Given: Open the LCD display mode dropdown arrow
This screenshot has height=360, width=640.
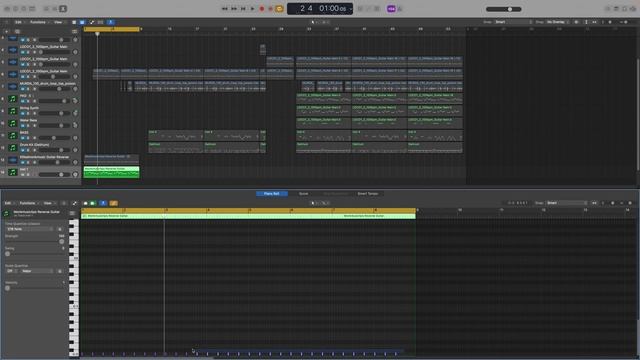Looking at the screenshot, I should point(350,9).
